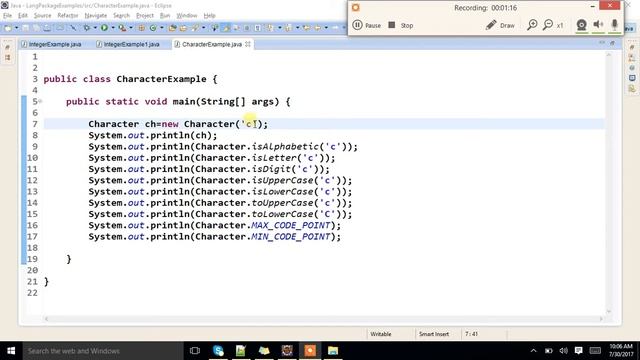Click the Search the web and Windows box
This screenshot has width=640, height=360.
103,351
